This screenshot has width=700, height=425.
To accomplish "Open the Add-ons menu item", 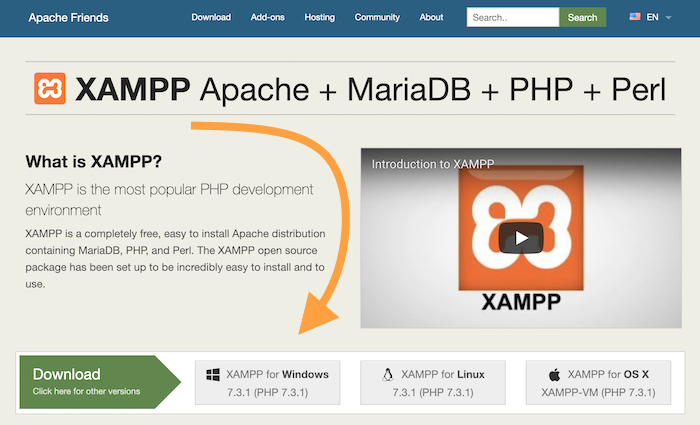I will [x=267, y=17].
